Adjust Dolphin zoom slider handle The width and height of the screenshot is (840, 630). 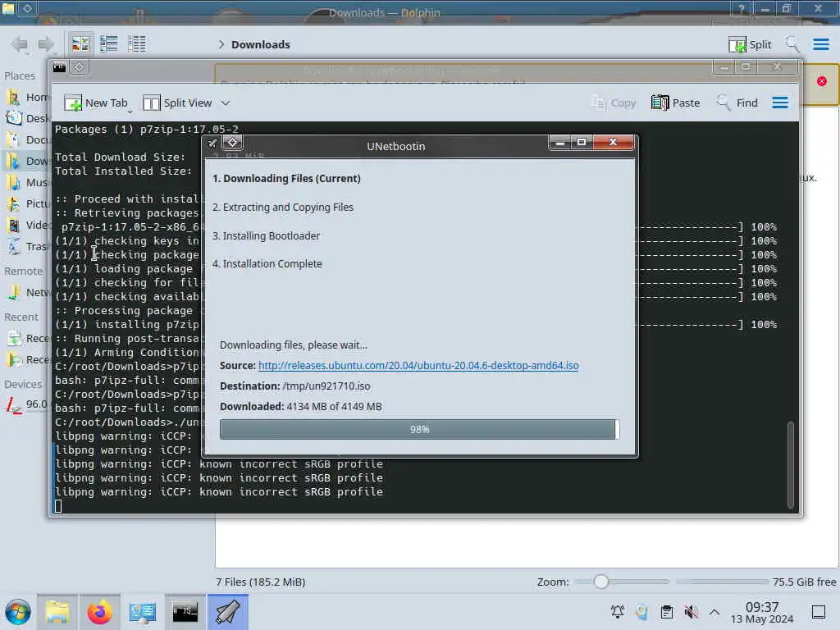601,582
